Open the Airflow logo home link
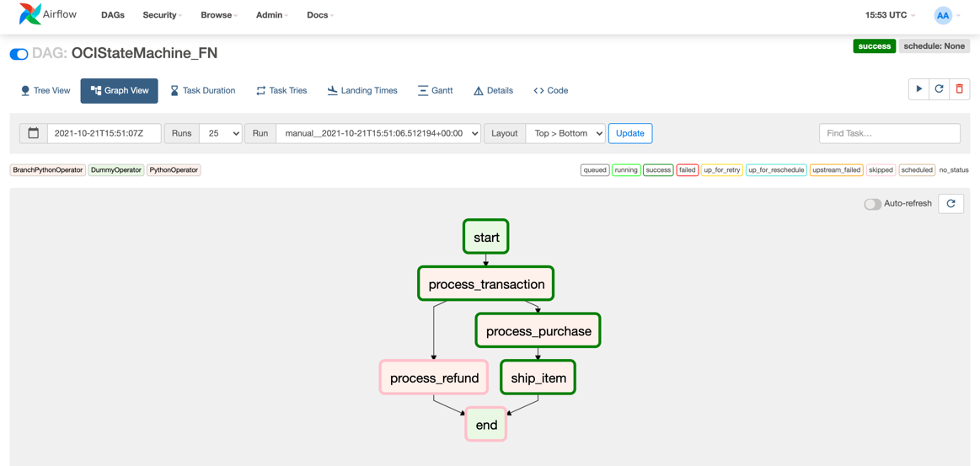This screenshot has width=980, height=466. click(x=48, y=14)
